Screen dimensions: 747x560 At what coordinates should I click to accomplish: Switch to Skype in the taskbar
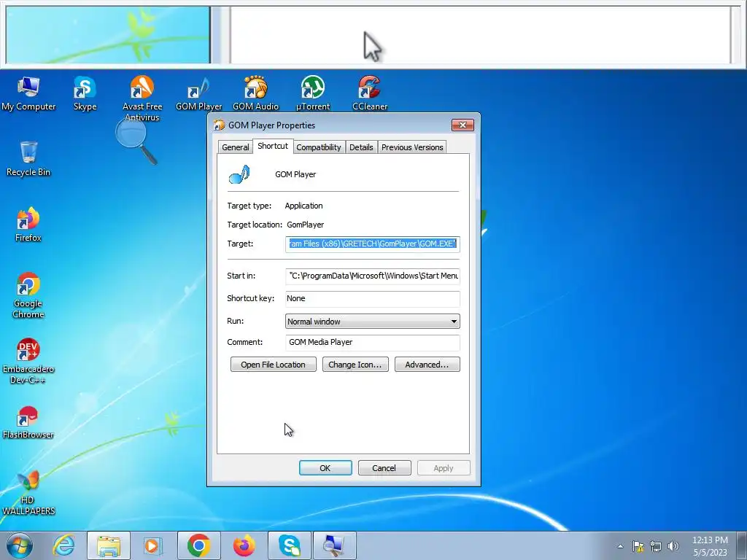(x=289, y=545)
